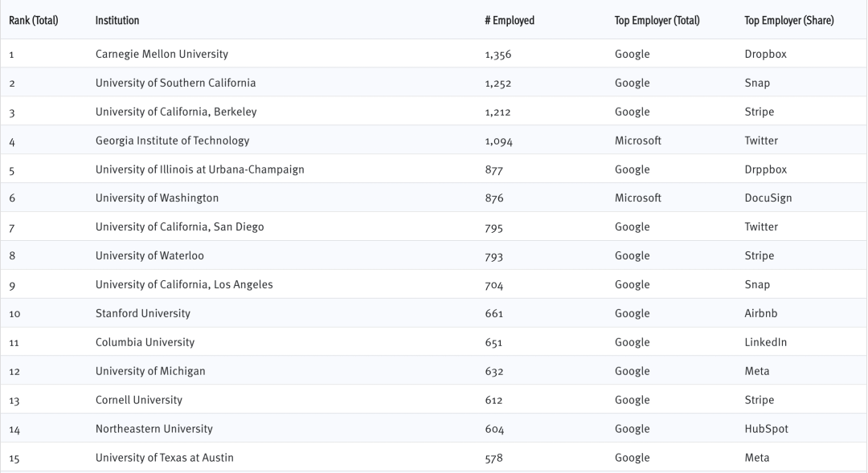The width and height of the screenshot is (868, 473).
Task: Select the HubSpot employer cell
Action: (x=767, y=429)
